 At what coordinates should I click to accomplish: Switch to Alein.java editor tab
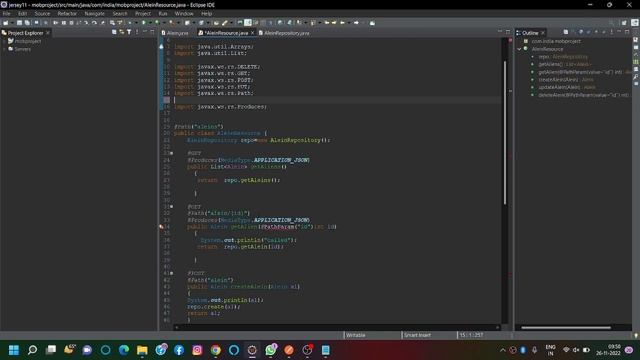pyautogui.click(x=175, y=33)
